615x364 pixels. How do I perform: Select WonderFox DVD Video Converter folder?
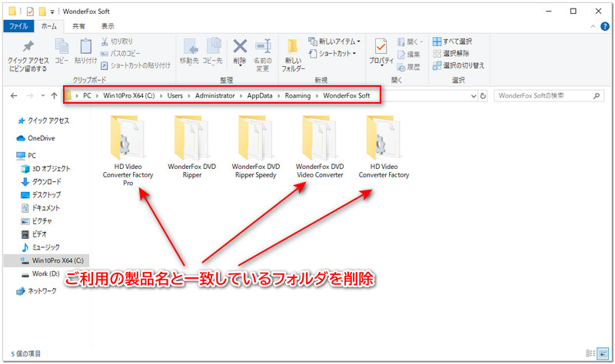(320, 147)
